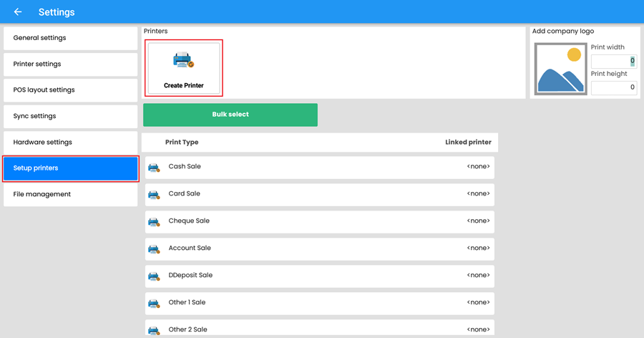
Task: Click the printer icon beside Cheque Sale
Action: [154, 222]
